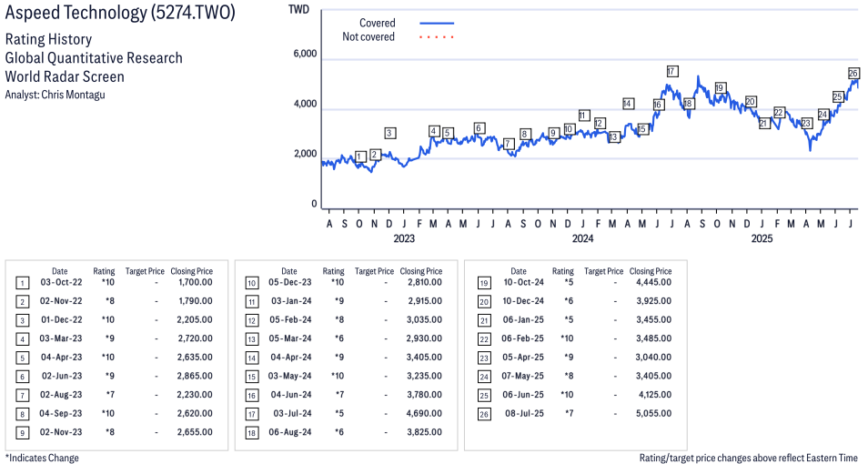868x464 pixels.
Task: Select the date 02-Aug-23 in row 7
Action: (x=61, y=395)
